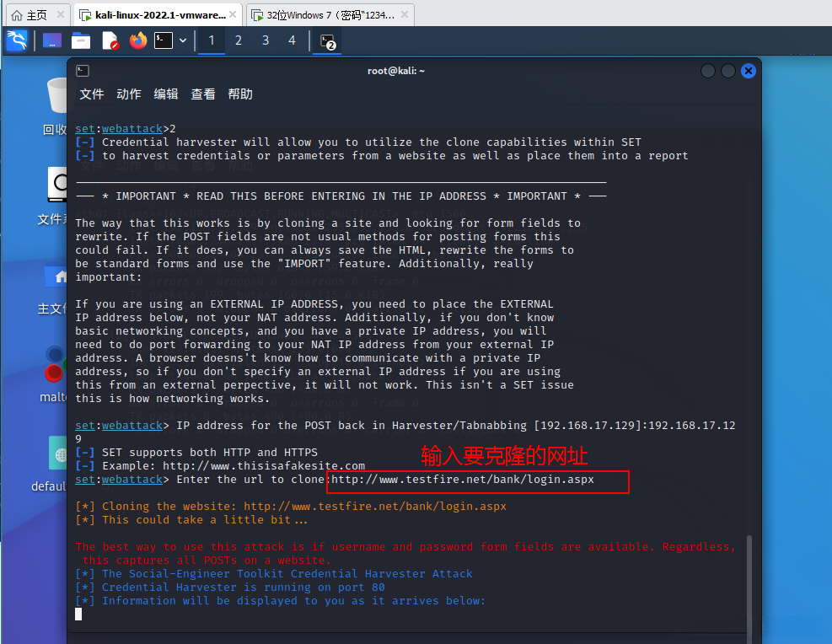The width and height of the screenshot is (832, 644).
Task: Maximize the root@kali terminal window
Action: [x=728, y=71]
